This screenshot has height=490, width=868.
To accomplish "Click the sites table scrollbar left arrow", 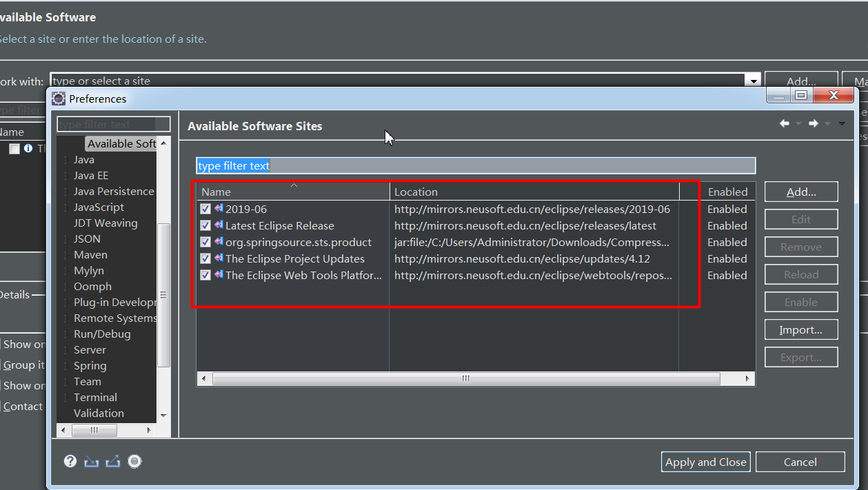I will point(203,378).
